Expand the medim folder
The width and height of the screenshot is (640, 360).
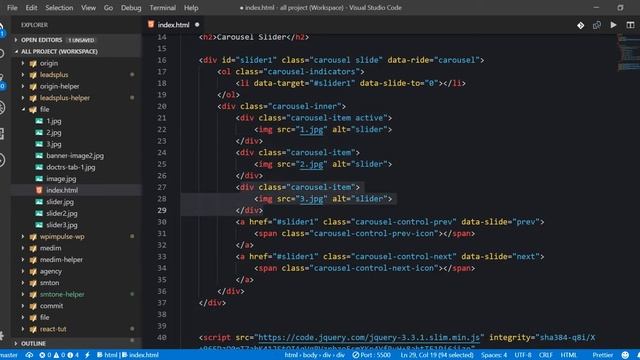point(50,248)
